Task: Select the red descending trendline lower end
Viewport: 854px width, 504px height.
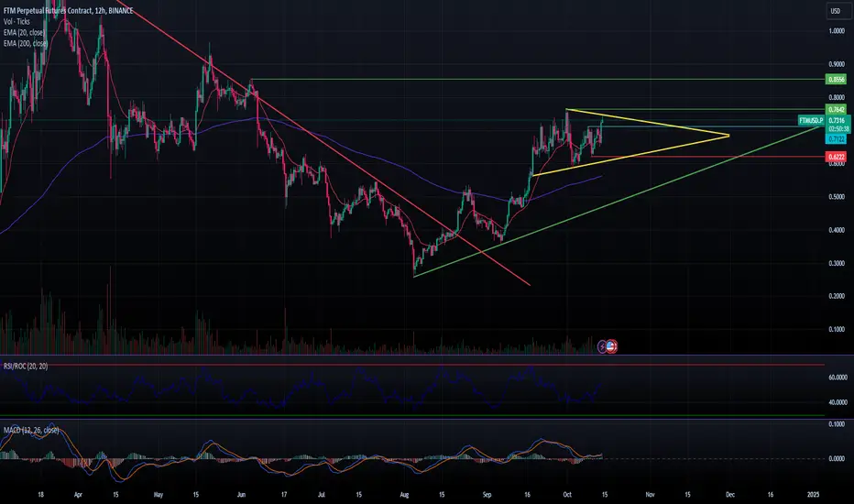Action: [x=530, y=284]
